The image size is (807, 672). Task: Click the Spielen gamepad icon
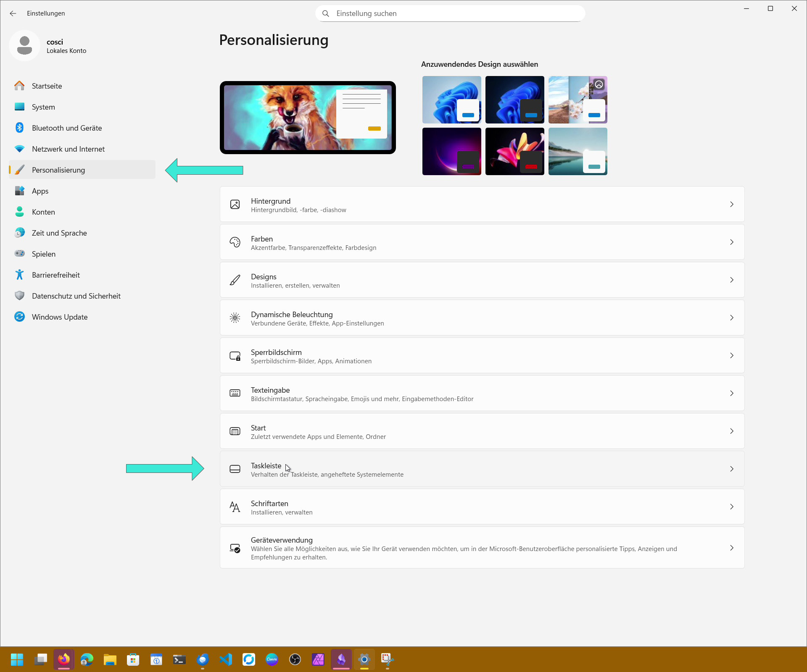pos(19,254)
